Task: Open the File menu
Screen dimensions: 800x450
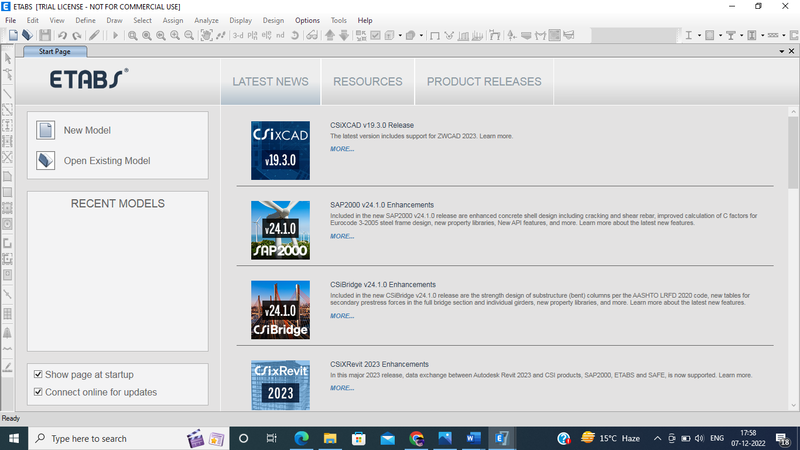Action: [x=10, y=20]
